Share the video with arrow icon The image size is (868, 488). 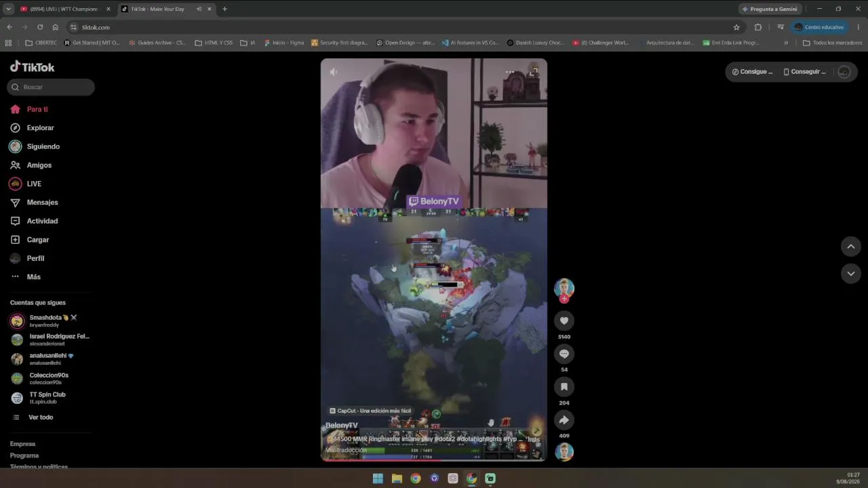[564, 420]
